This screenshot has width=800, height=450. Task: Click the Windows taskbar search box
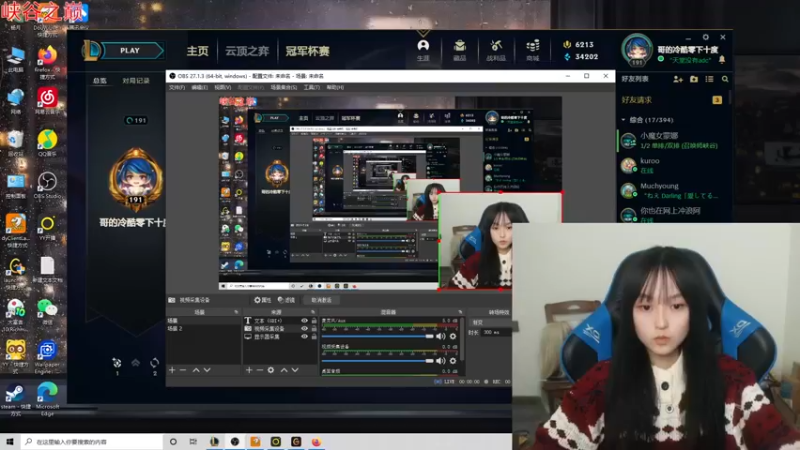click(x=92, y=441)
